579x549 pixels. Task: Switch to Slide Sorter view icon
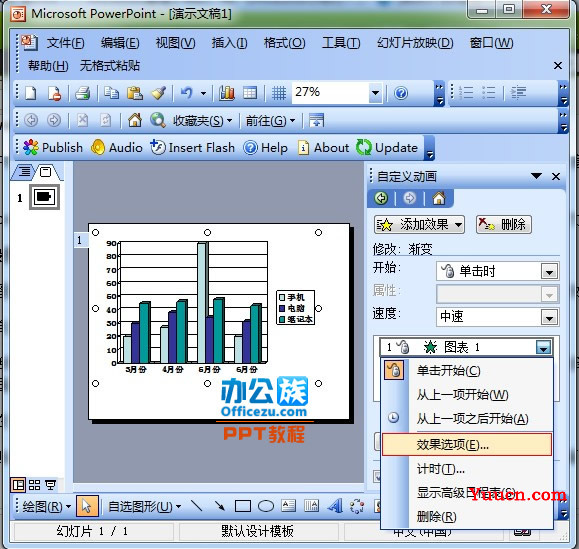click(x=34, y=485)
